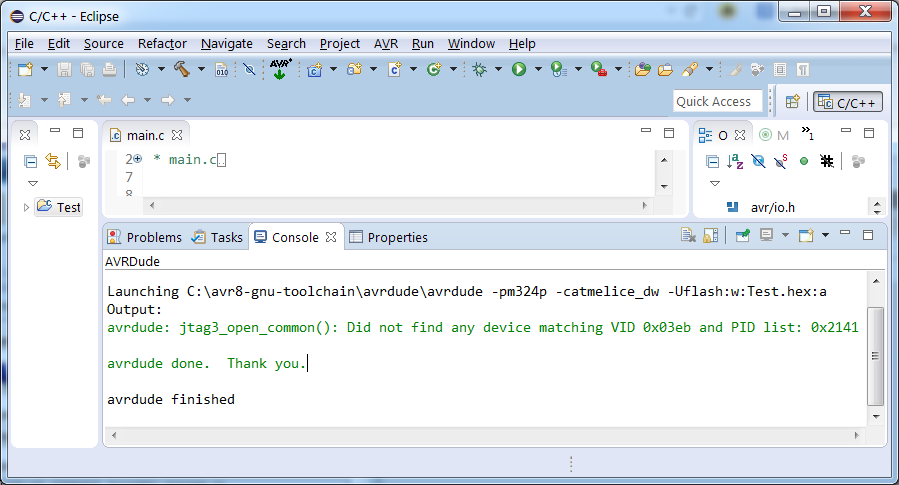This screenshot has width=899, height=485.
Task: Click the External Tools run icon
Action: [x=599, y=69]
